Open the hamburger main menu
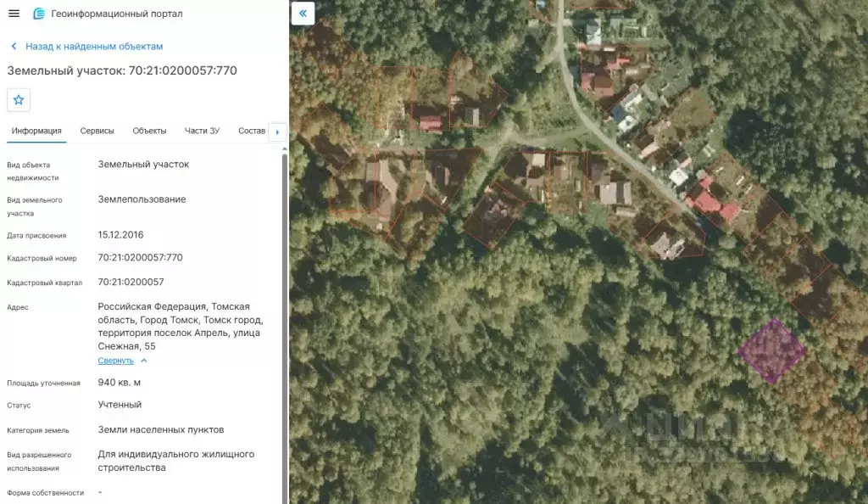Viewport: 868px width, 504px height. click(14, 14)
